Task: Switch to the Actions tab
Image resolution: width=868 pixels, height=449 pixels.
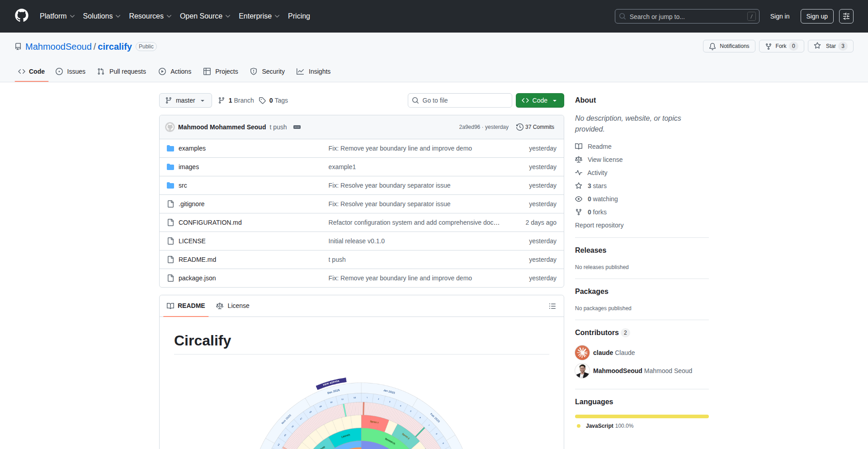Action: tap(175, 71)
